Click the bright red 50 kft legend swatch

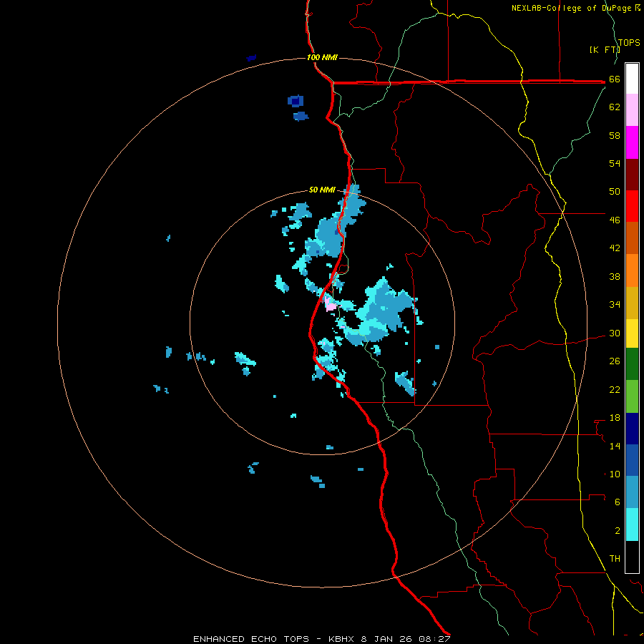coord(632,206)
